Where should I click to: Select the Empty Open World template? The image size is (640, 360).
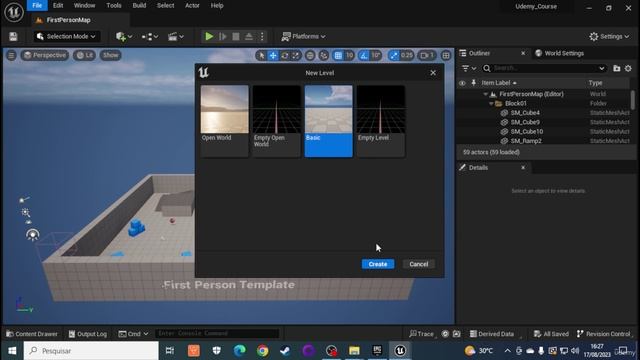click(x=276, y=121)
